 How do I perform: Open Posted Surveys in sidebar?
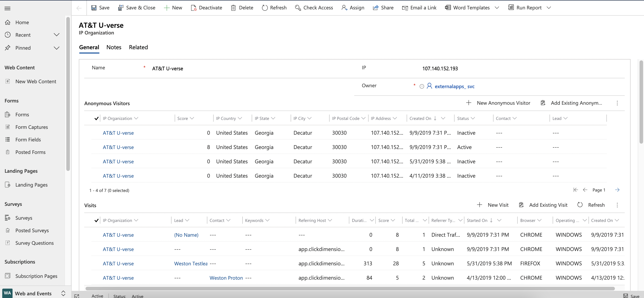32,230
